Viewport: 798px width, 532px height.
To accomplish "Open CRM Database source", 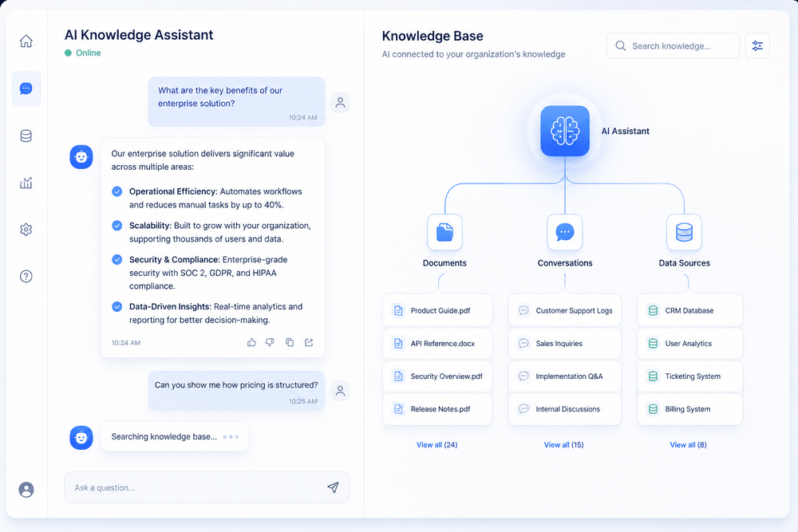I will click(x=690, y=310).
